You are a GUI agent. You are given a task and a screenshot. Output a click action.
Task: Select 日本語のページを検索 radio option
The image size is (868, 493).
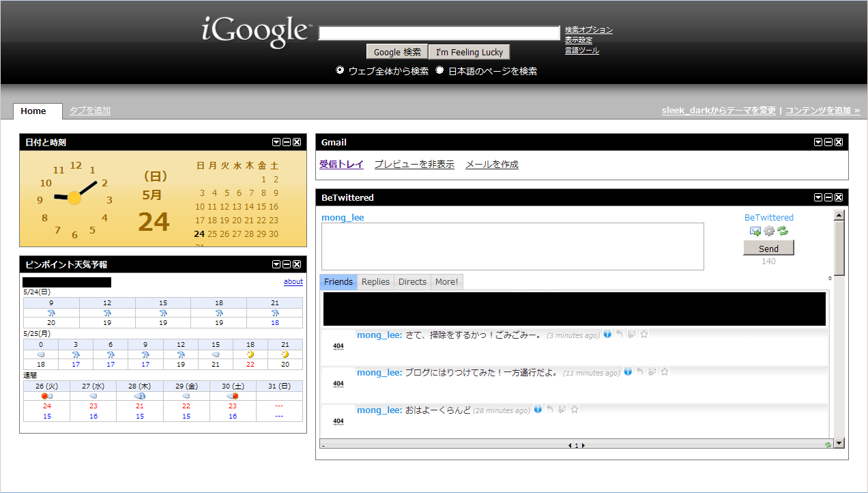point(439,70)
